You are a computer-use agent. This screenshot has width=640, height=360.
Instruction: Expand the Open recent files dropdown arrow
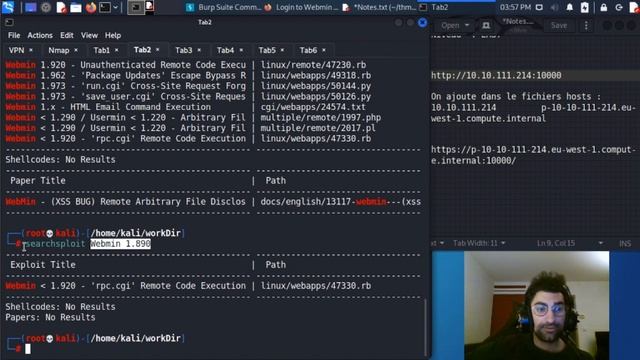467,25
